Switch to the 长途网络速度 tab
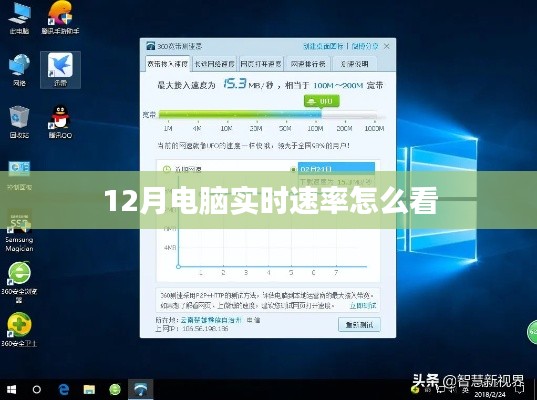The width and height of the screenshot is (537, 400). tap(214, 64)
